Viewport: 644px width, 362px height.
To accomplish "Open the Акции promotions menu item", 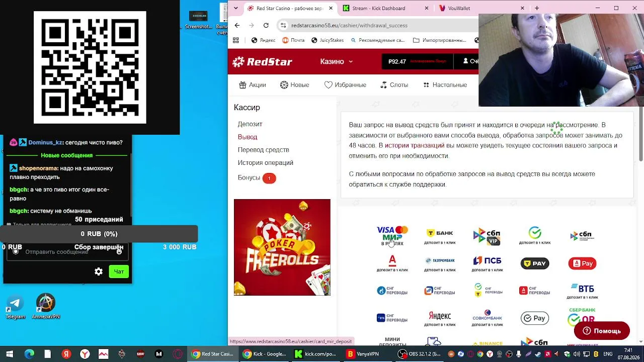I will pos(252,85).
